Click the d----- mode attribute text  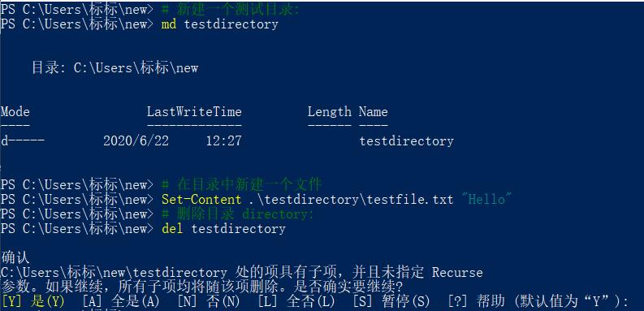(x=23, y=141)
